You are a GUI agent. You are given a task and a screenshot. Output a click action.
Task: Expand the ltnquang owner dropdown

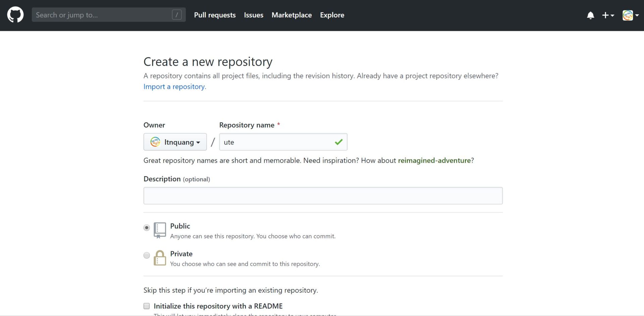[175, 142]
